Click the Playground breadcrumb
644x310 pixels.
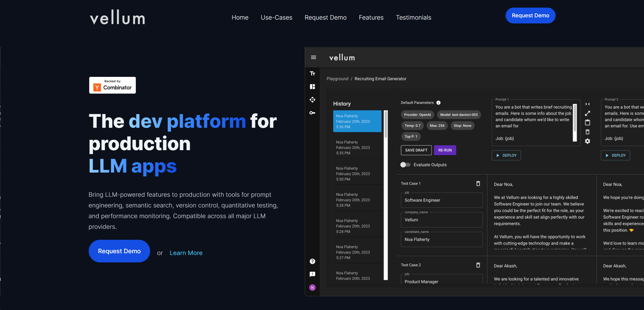[x=337, y=79]
